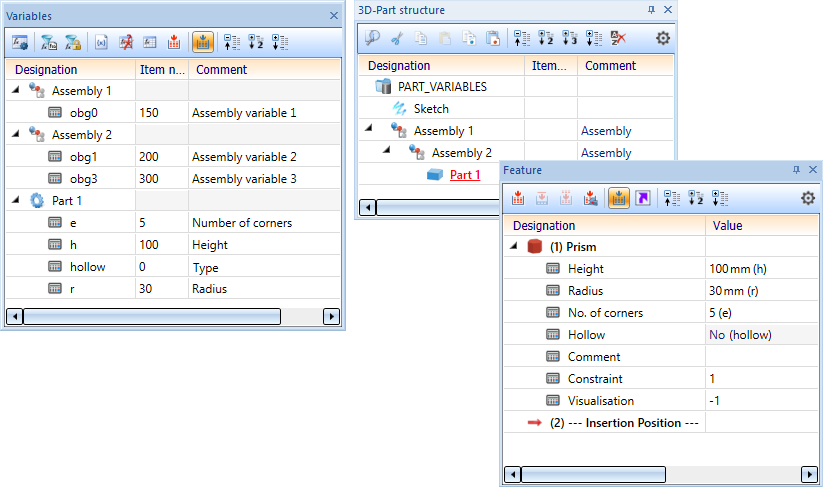Click Designation header in 3D-Part structure
This screenshot has width=823, height=487.
click(441, 66)
